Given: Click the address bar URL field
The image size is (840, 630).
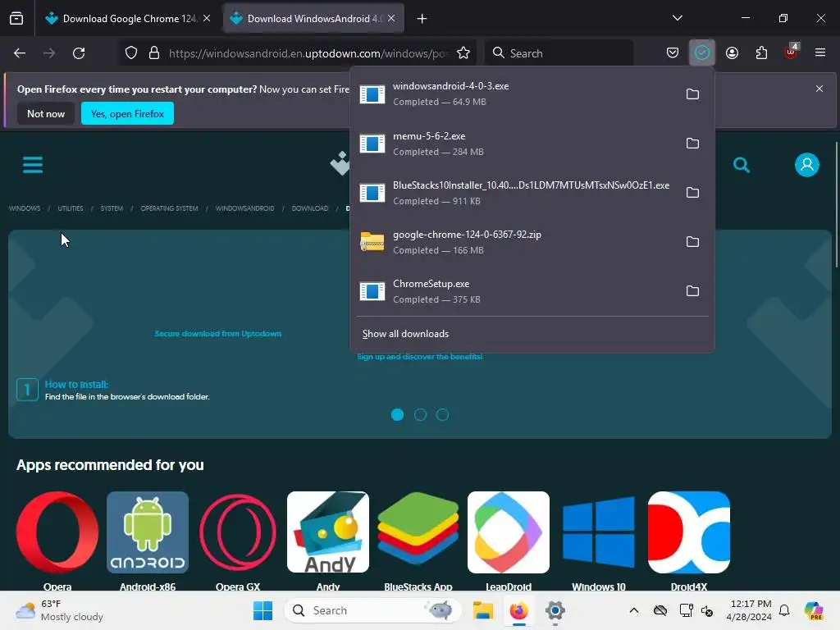Looking at the screenshot, I should point(308,53).
